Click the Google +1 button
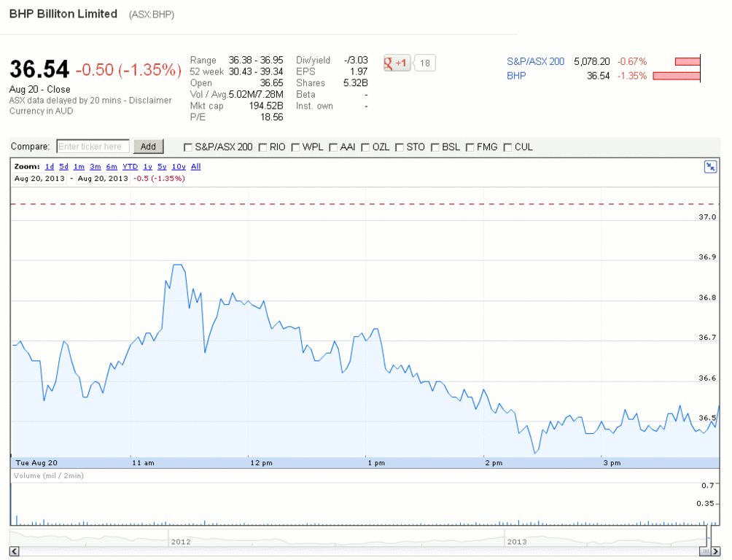The image size is (732, 560). tap(397, 63)
